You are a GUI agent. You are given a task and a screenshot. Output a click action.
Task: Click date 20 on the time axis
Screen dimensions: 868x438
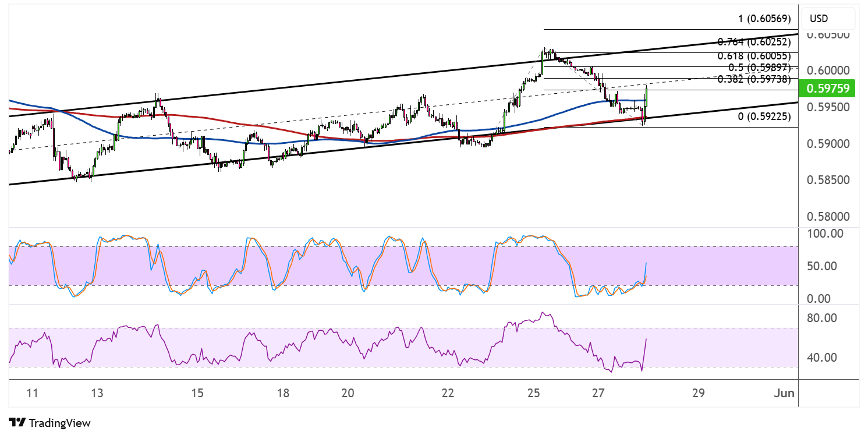[x=348, y=393]
